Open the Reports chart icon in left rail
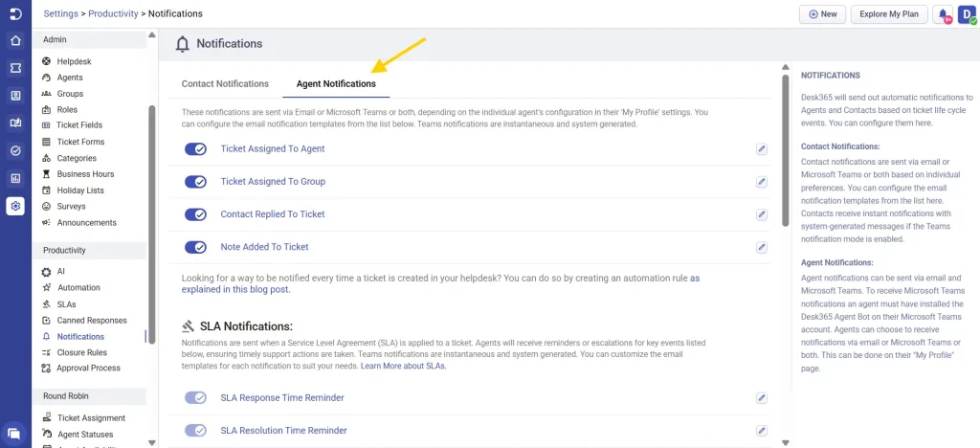This screenshot has height=448, width=980. (x=15, y=178)
